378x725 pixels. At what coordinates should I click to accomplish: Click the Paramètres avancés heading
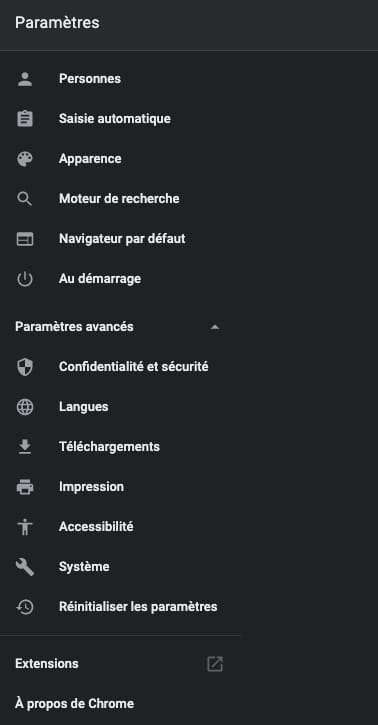click(74, 327)
